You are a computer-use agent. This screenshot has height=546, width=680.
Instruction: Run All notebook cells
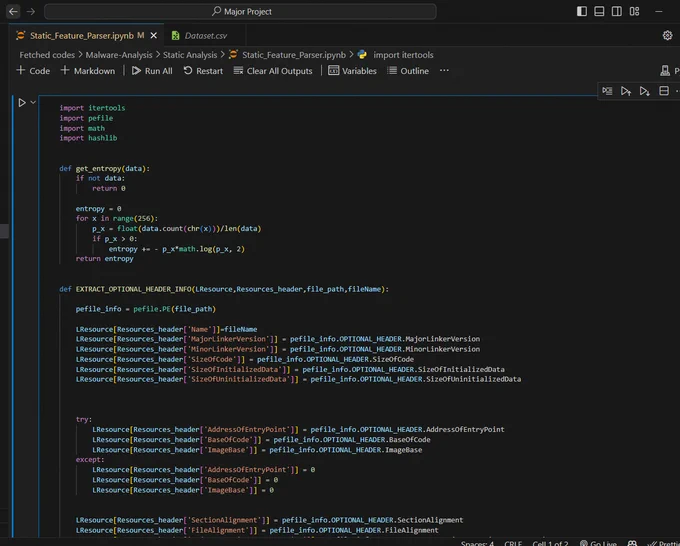152,71
